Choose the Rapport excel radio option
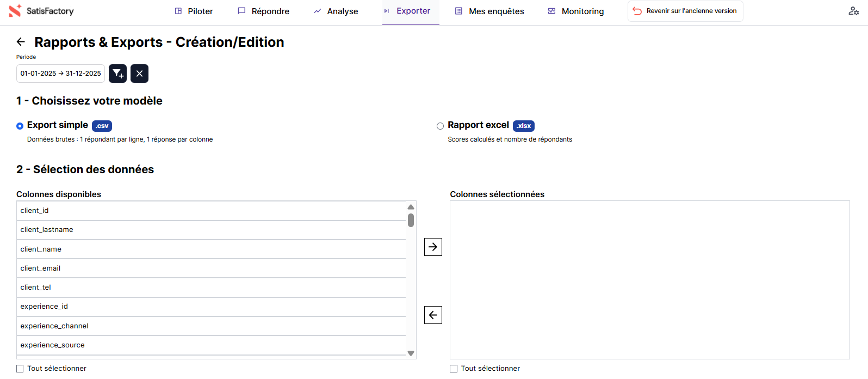 click(441, 126)
